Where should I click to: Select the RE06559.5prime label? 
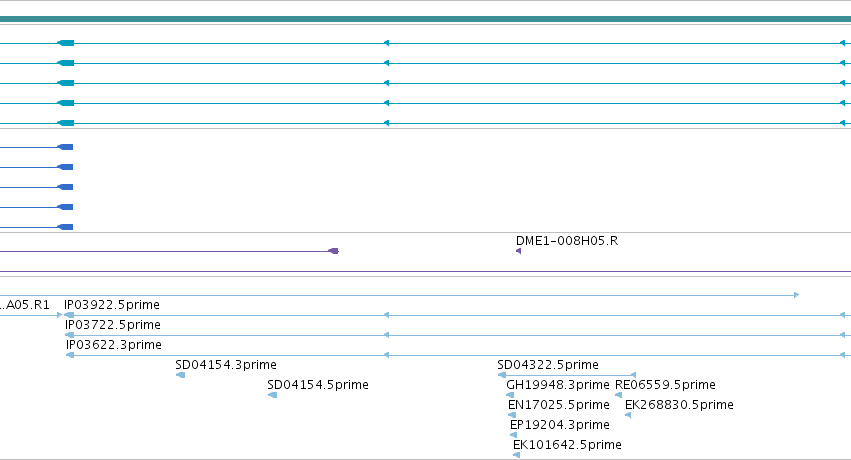665,385
